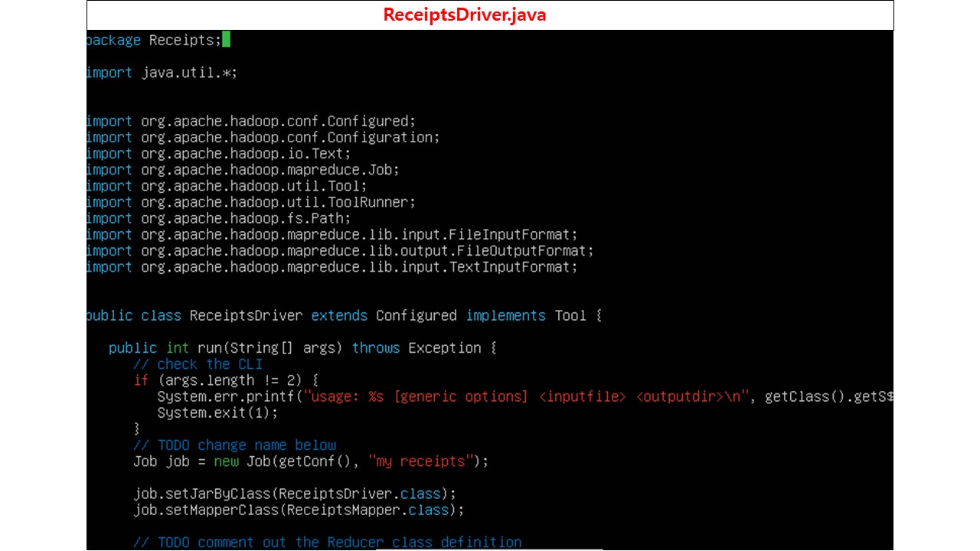Select the import of conf.Configuration line
The height and width of the screenshot is (551, 980).
click(x=263, y=138)
